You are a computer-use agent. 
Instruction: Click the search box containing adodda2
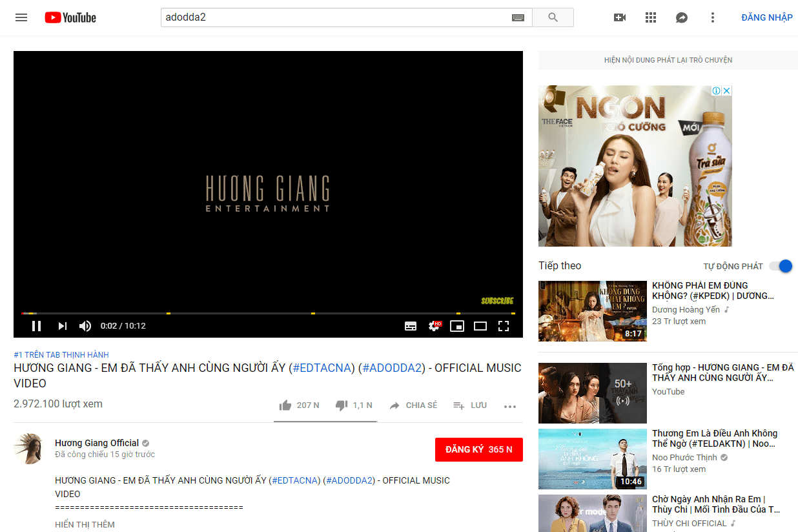(x=346, y=17)
